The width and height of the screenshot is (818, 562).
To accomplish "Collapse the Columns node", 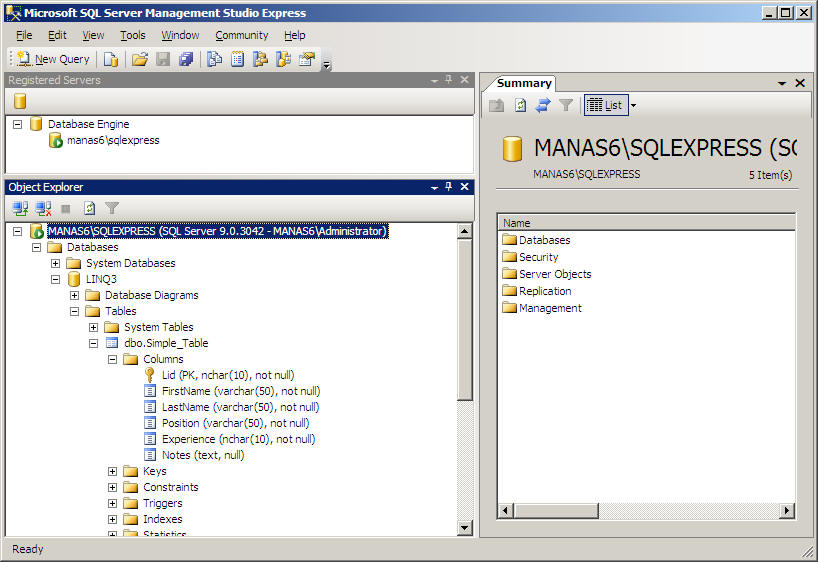I will (x=112, y=360).
